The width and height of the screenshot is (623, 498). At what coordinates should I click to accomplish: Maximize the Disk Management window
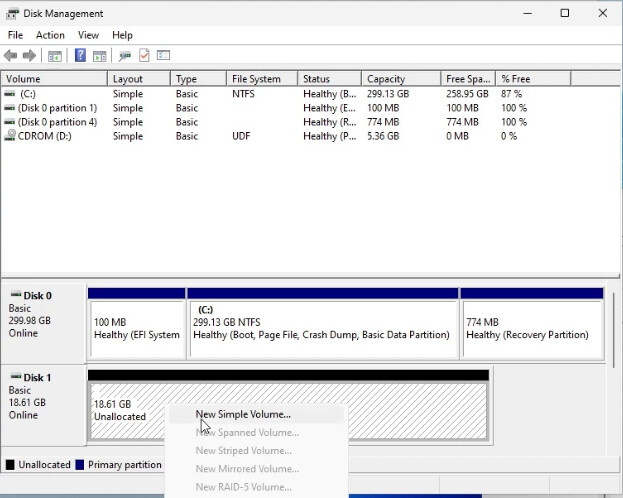pyautogui.click(x=565, y=13)
